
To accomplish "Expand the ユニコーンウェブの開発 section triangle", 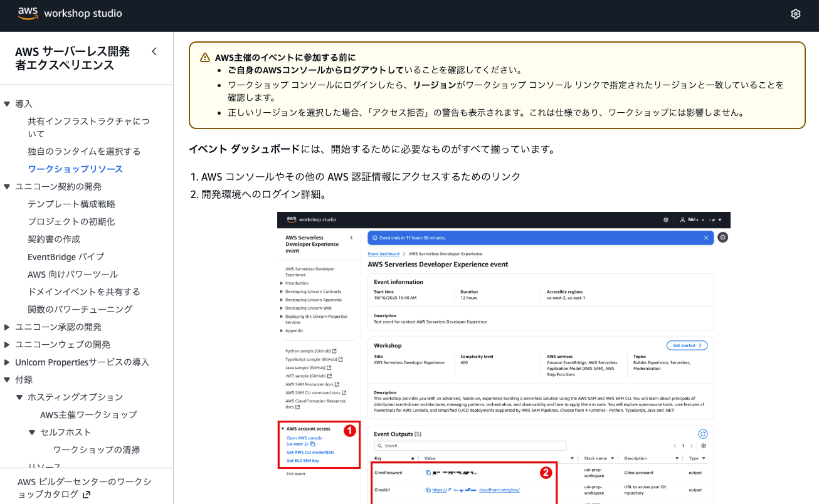I will [x=7, y=345].
